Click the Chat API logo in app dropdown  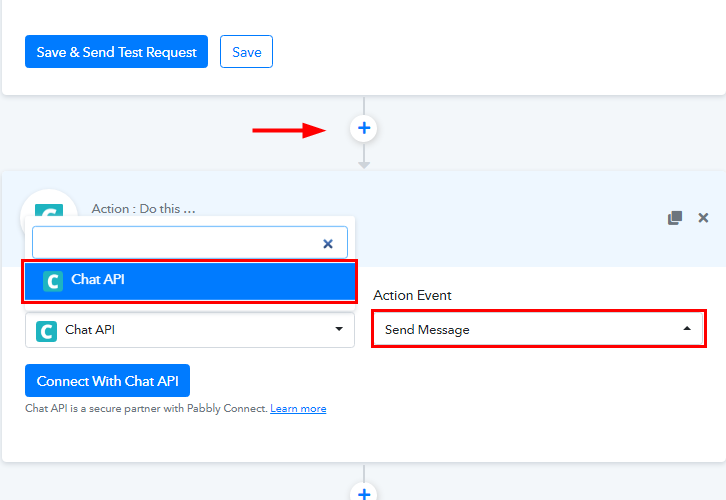pos(46,331)
